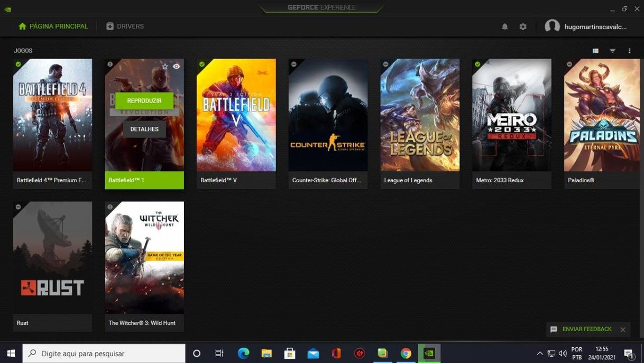This screenshot has height=363, width=644.
Task: Select the Battlefield 4 Premium Edition cover
Action: point(52,115)
